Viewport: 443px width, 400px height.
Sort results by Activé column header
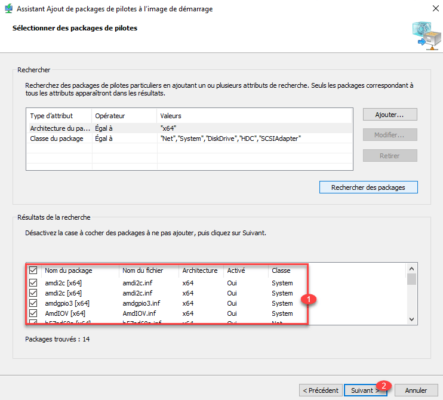click(x=236, y=270)
